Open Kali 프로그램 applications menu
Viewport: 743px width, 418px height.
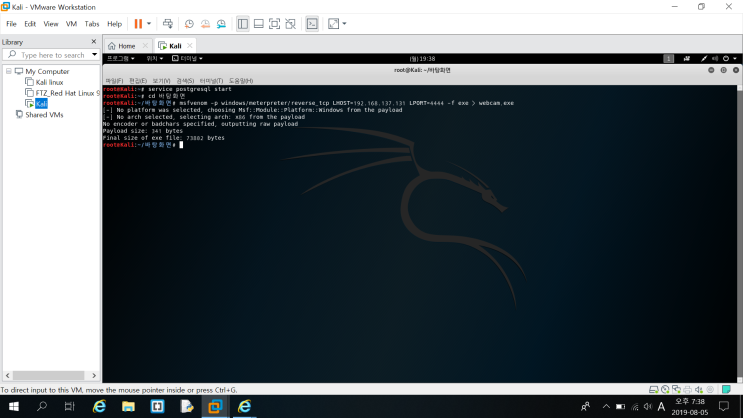[120, 58]
